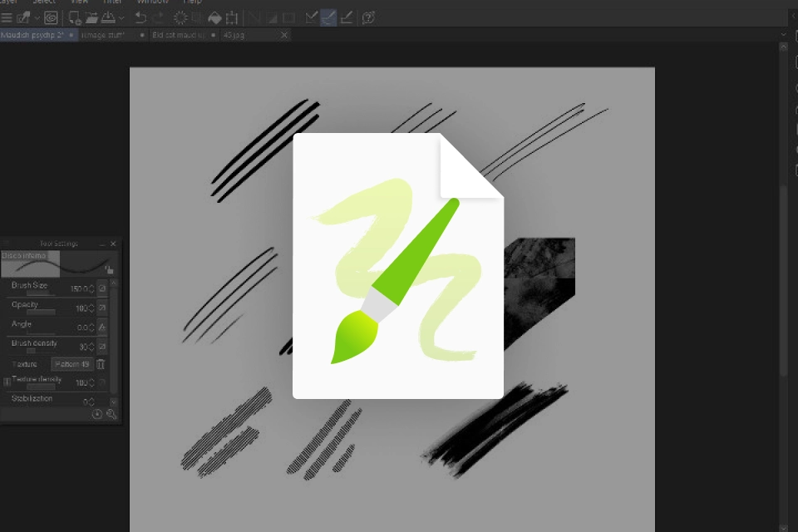This screenshot has width=798, height=532.
Task: Open the CLIP STUDIO spiral icon
Action: click(x=51, y=17)
